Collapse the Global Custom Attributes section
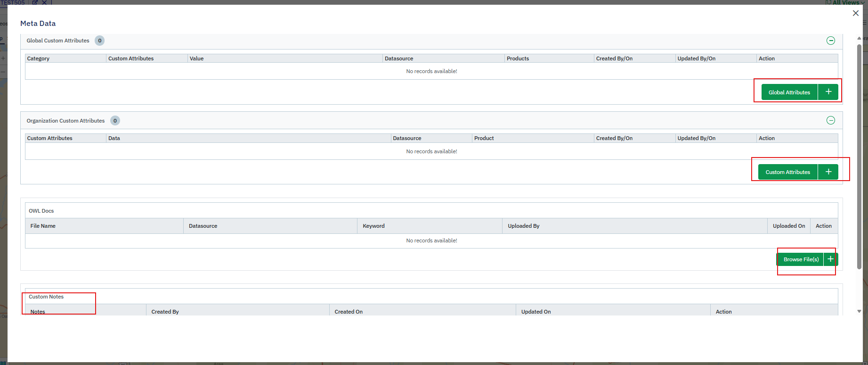This screenshot has height=365, width=868. pyautogui.click(x=831, y=41)
